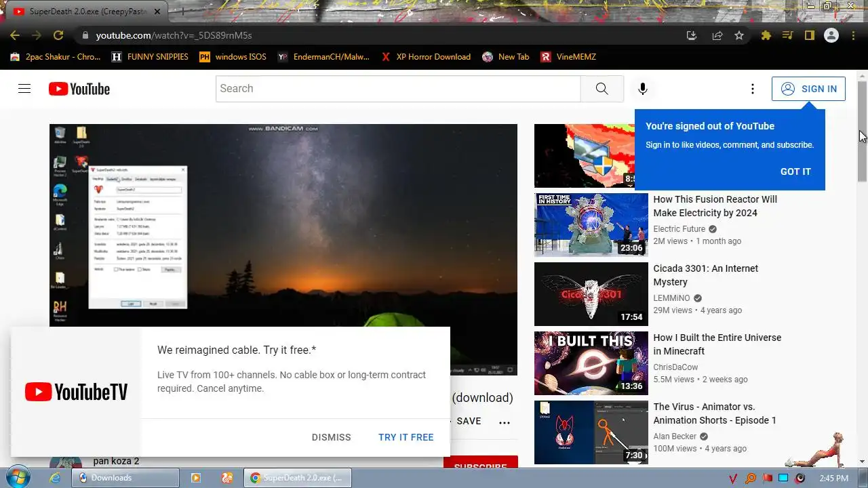
Task: Open 'How I Built the Entire Universe' title
Action: click(x=717, y=344)
